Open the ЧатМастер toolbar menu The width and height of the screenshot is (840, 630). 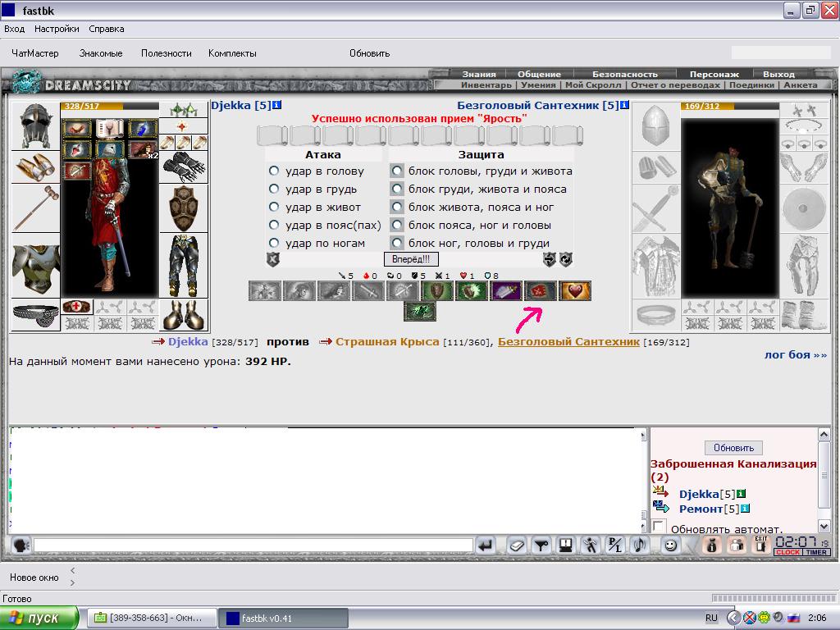(35, 53)
